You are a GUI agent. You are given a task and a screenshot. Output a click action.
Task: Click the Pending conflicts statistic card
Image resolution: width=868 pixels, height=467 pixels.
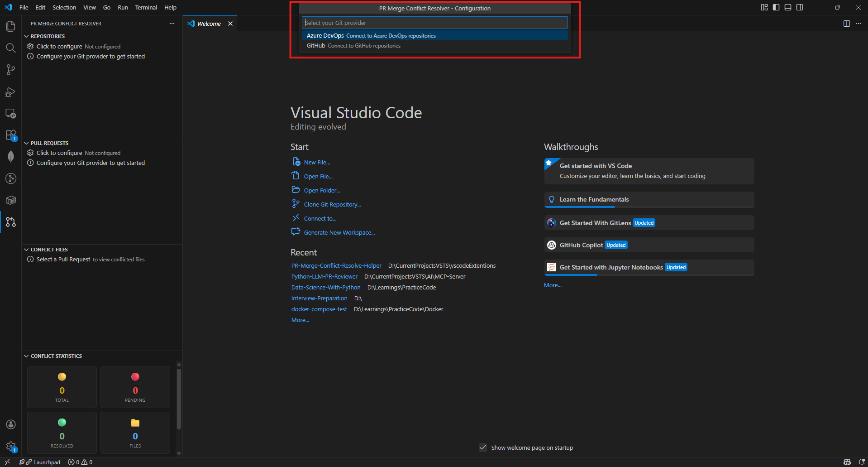(x=135, y=387)
